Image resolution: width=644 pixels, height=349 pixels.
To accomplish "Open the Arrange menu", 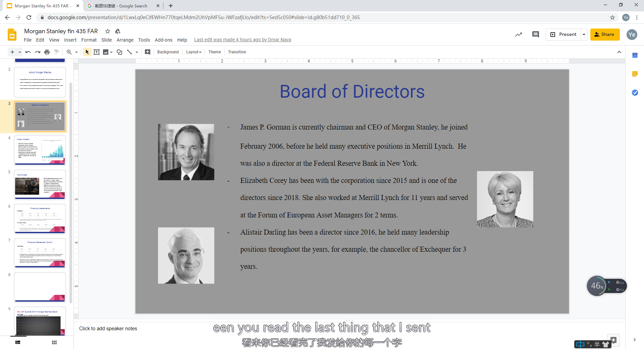I will pos(125,40).
